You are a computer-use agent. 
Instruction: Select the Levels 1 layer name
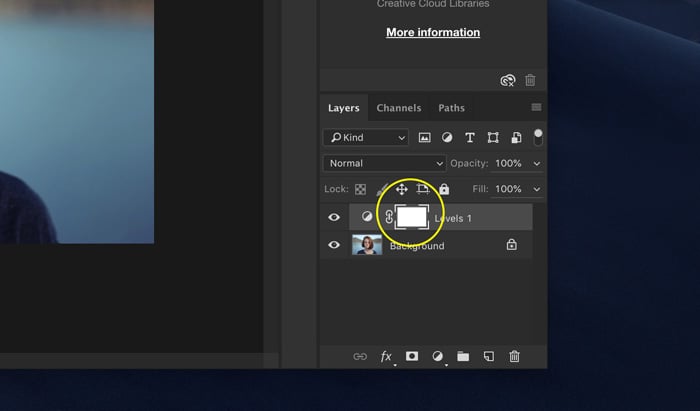[x=453, y=219]
